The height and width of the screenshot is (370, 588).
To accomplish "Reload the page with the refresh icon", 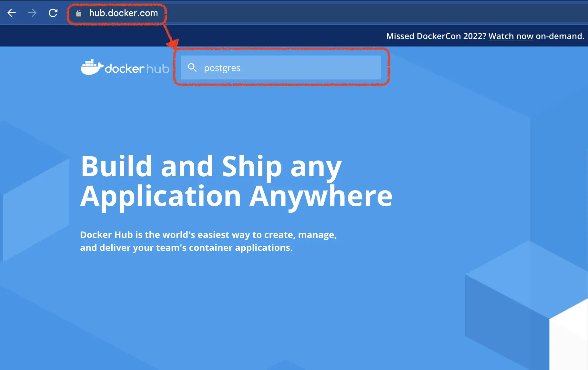I will point(53,13).
